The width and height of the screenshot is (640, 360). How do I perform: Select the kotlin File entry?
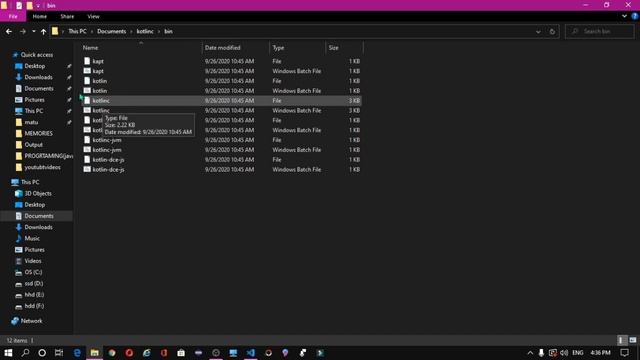pyautogui.click(x=222, y=81)
